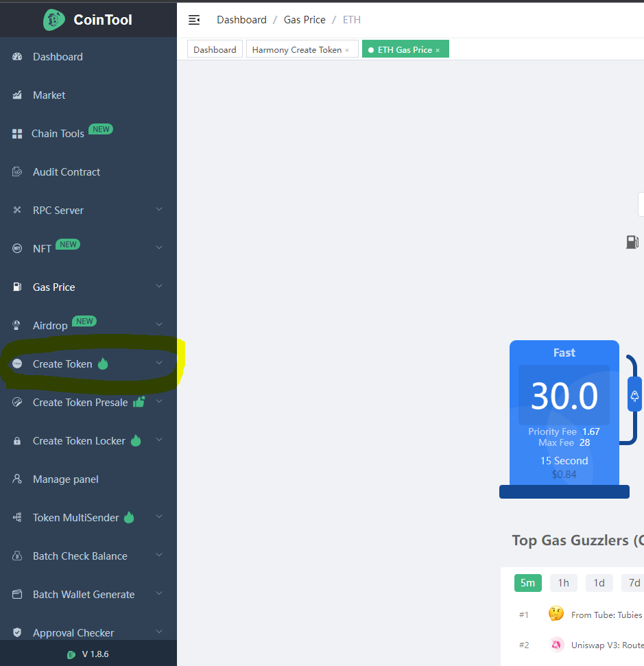Switch to the Dashboard page tab
The image size is (644, 666).
215,49
